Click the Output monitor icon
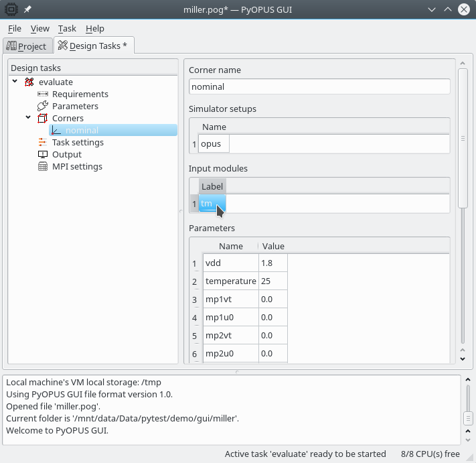Viewport: 476px width, 463px height. point(43,155)
